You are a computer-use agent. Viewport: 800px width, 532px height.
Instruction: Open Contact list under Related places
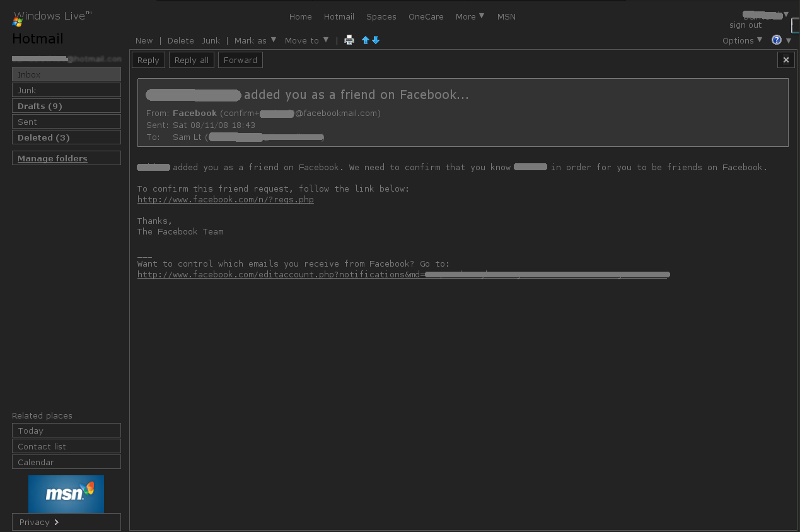(66, 446)
